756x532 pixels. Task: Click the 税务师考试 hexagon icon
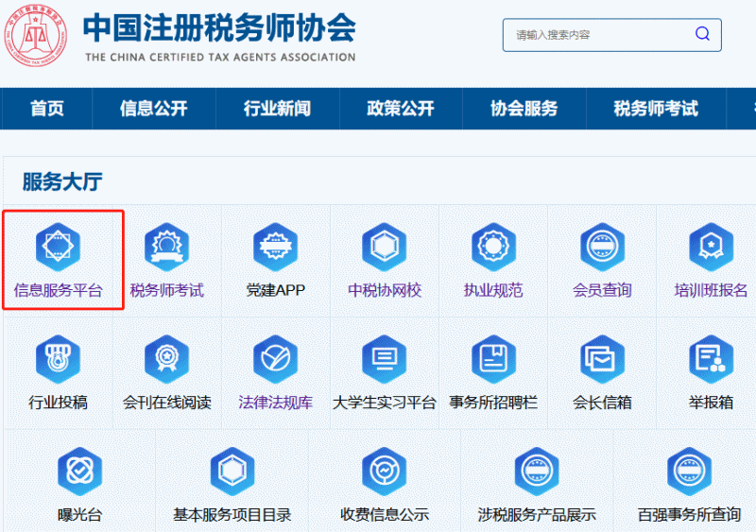166,248
